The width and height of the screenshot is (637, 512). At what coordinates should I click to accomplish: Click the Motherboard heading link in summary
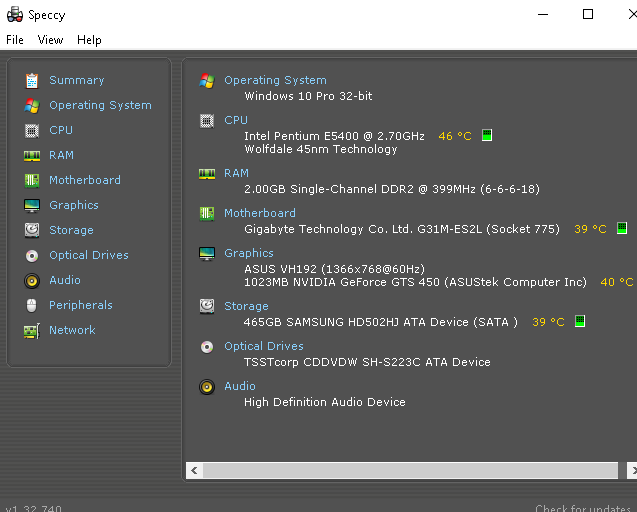260,213
